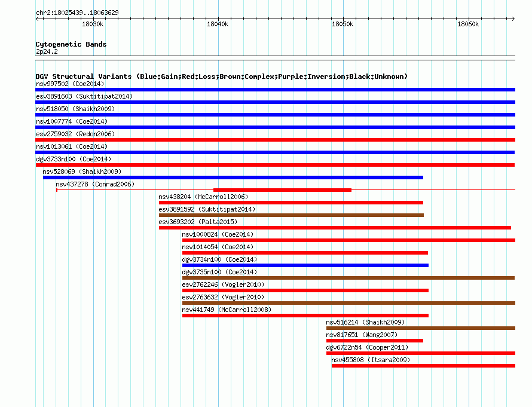Open nsv1014054 (Coe2014) variant

218,247
